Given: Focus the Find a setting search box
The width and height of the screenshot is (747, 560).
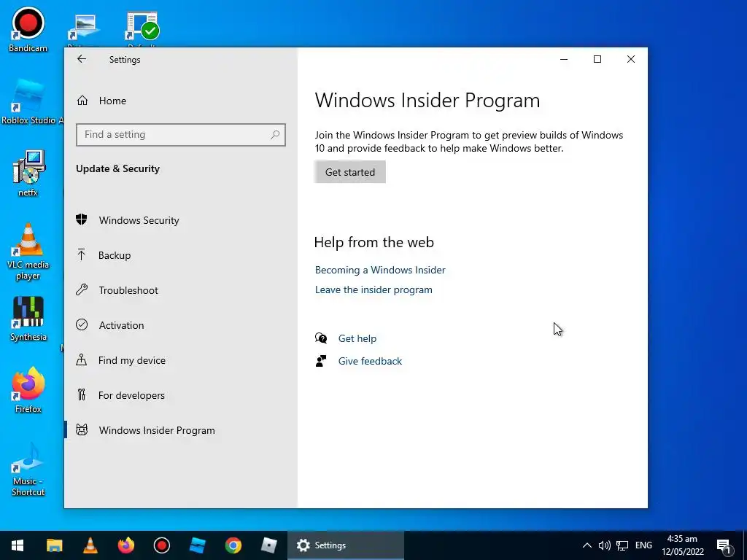Looking at the screenshot, I should coord(181,135).
